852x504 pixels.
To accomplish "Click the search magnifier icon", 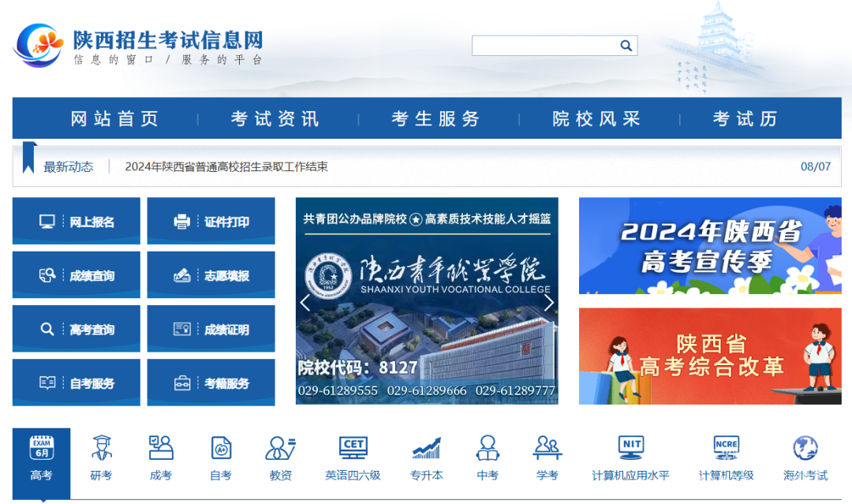I will (x=626, y=46).
